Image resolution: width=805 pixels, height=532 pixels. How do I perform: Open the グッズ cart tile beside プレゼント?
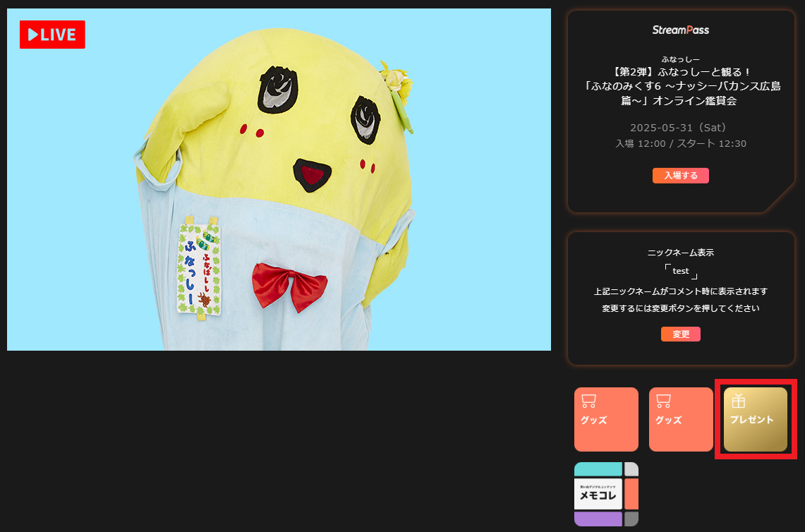click(681, 420)
